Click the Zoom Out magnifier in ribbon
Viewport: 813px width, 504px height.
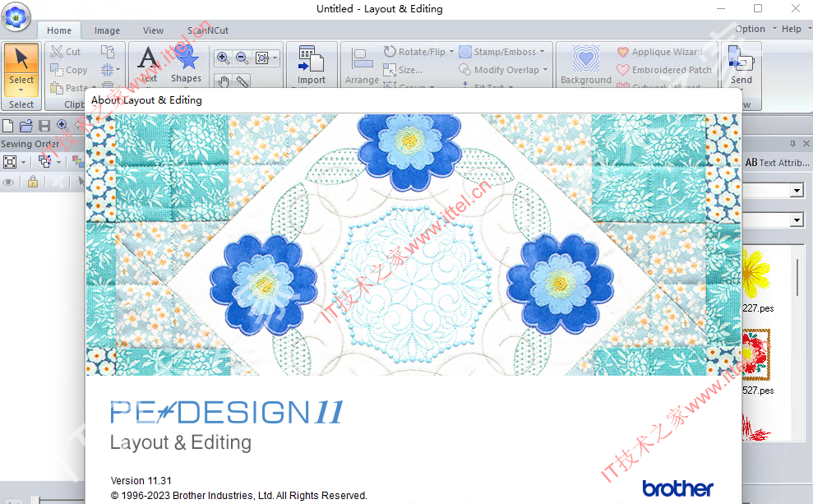click(243, 58)
